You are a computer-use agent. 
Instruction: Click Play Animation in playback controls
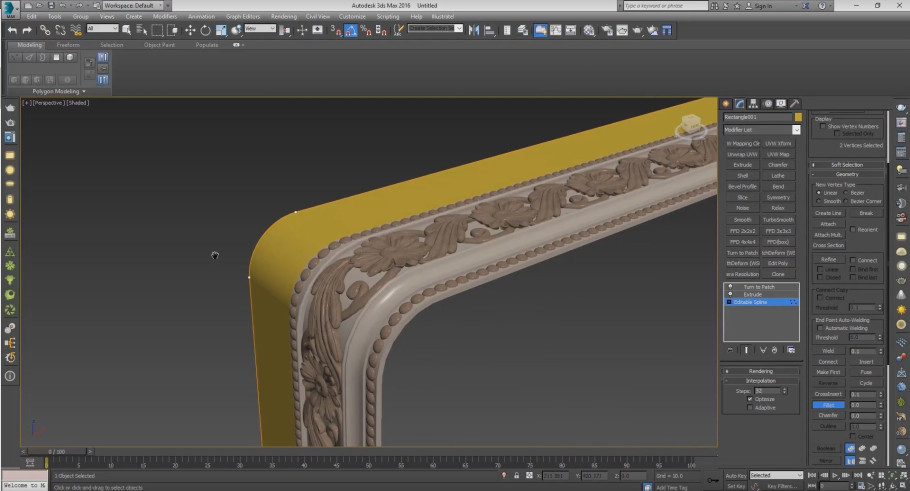[835, 475]
